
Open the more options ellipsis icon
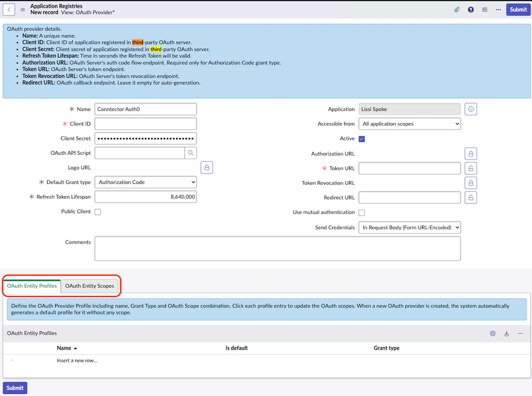click(x=498, y=10)
